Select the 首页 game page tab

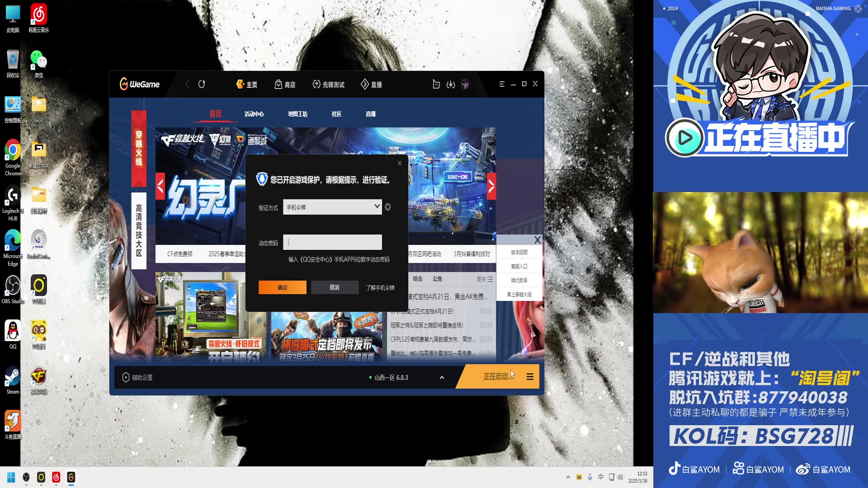pos(216,114)
